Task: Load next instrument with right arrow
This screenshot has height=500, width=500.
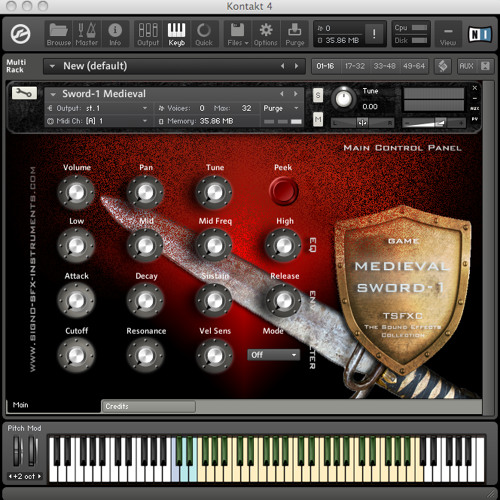Action: point(296,94)
